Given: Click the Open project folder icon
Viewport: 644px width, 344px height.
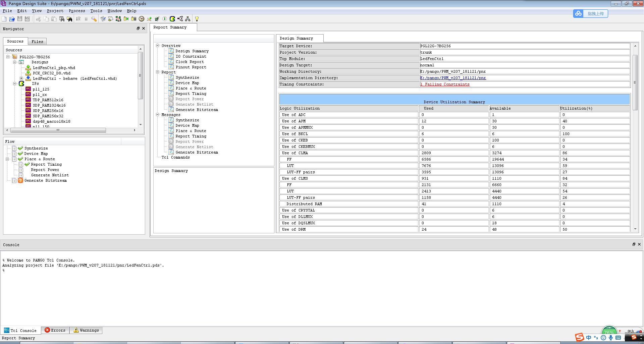Looking at the screenshot, I should (x=12, y=19).
